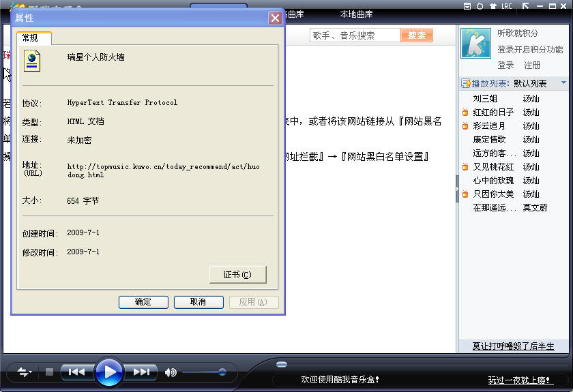Select the song 远方的客...
573x392 pixels.
pyautogui.click(x=495, y=153)
